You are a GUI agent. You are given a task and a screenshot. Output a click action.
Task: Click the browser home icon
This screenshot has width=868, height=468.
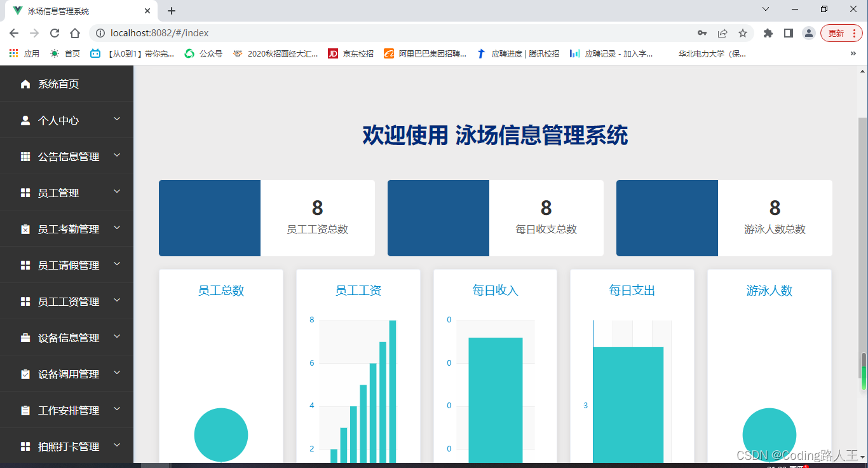point(75,33)
